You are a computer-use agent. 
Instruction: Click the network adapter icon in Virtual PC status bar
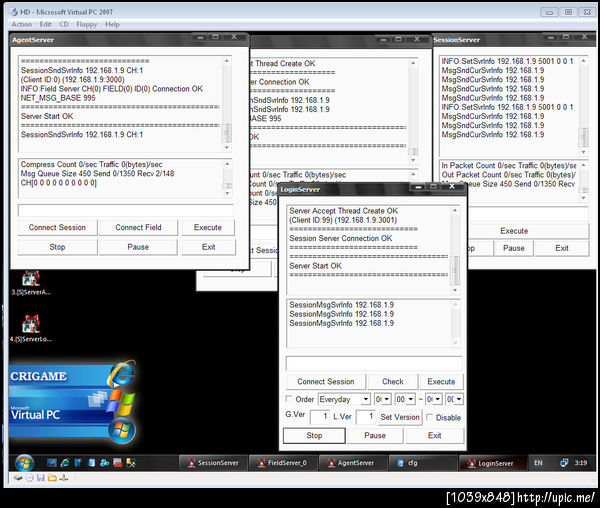coord(64,478)
